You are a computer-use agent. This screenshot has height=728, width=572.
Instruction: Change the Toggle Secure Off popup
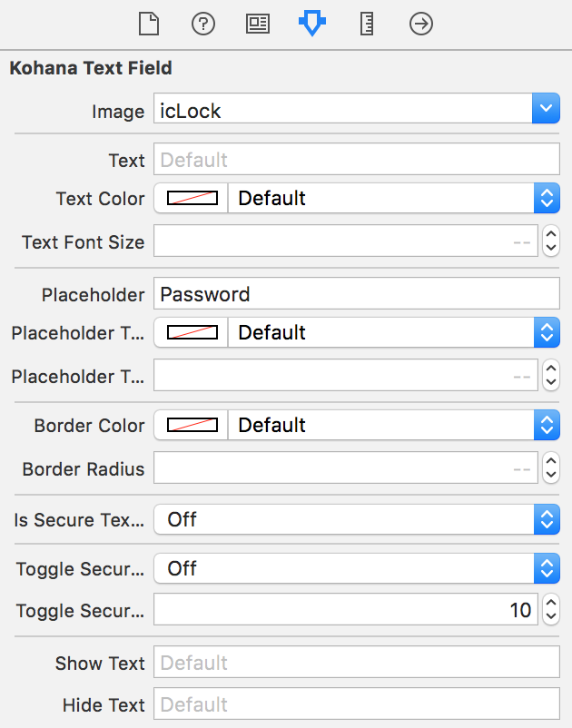357,568
